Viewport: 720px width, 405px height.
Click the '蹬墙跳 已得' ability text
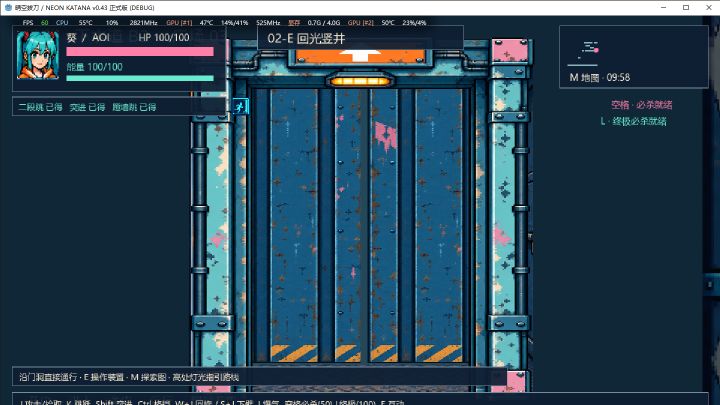click(x=134, y=107)
